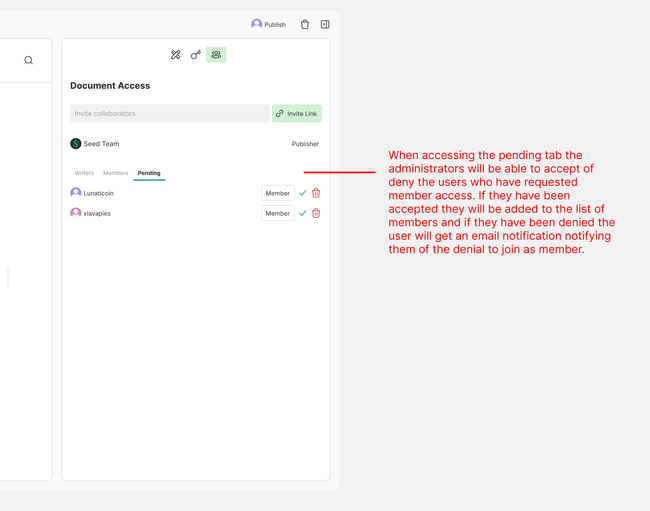Open the key icon panel
Image resolution: width=650 pixels, height=511 pixels.
196,55
